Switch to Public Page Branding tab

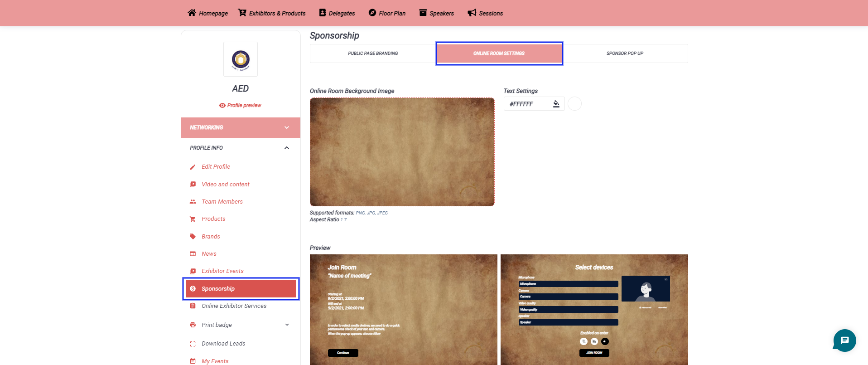point(372,54)
